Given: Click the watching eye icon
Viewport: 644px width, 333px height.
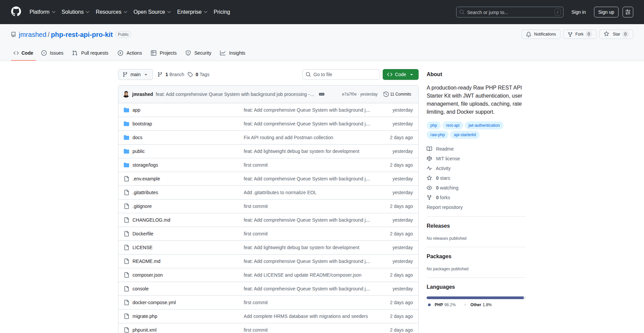Looking at the screenshot, I should [x=429, y=188].
